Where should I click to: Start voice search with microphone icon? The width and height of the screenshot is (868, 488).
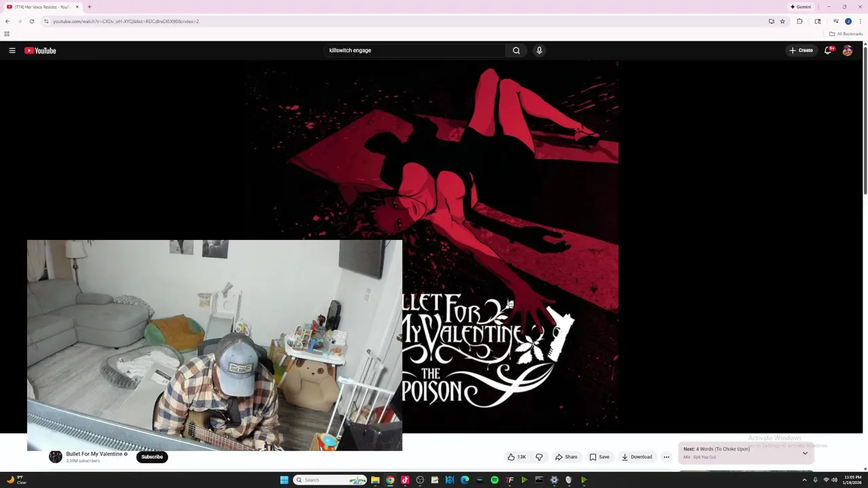[539, 50]
